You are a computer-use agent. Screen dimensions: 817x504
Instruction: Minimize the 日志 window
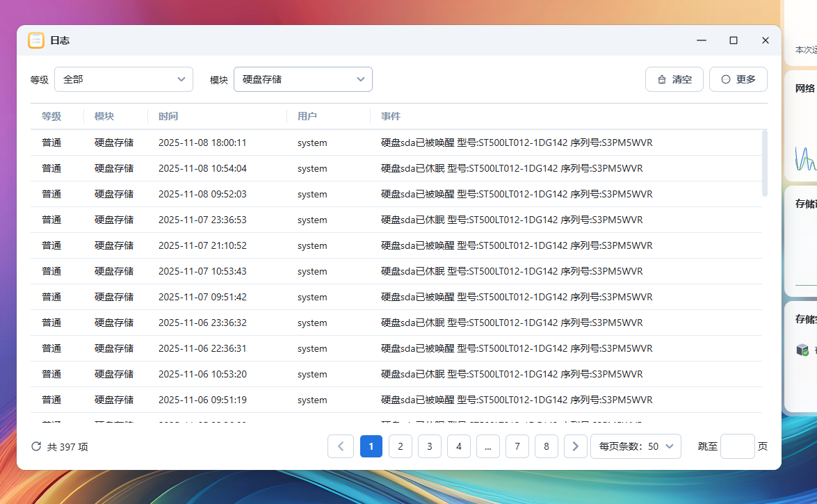click(x=701, y=40)
